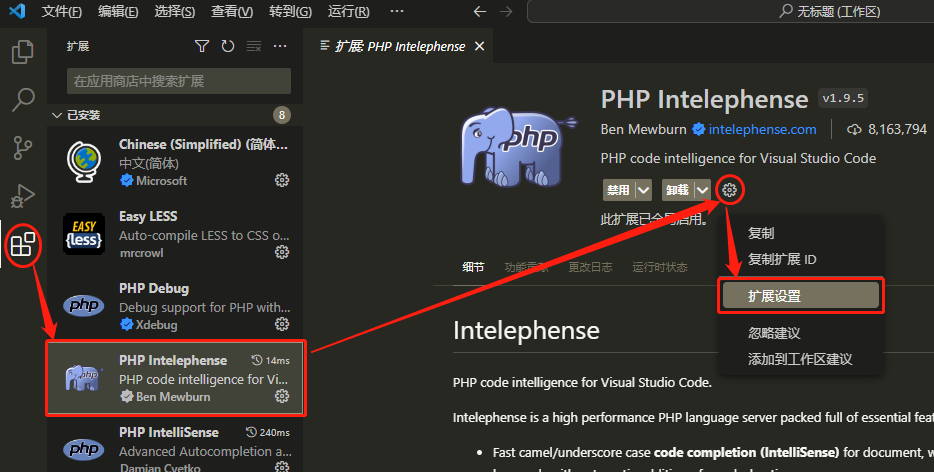Click the v1.9.5 version label
Image resolution: width=934 pixels, height=472 pixels.
tap(843, 98)
